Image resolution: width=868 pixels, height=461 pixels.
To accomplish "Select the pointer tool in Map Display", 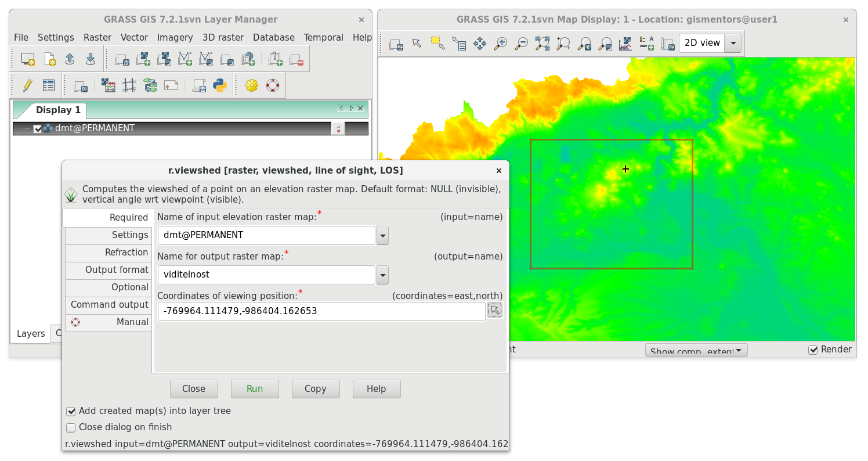I will click(x=417, y=44).
